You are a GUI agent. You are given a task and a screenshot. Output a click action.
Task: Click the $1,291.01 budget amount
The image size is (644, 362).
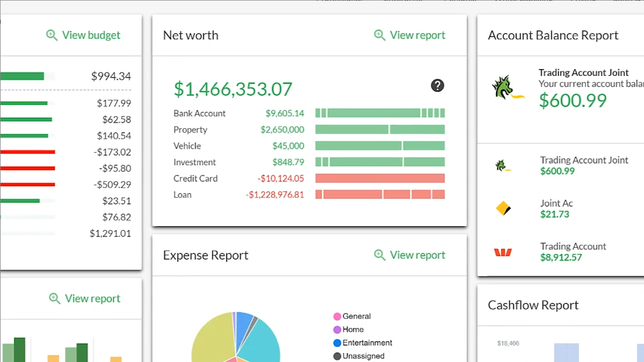(110, 233)
